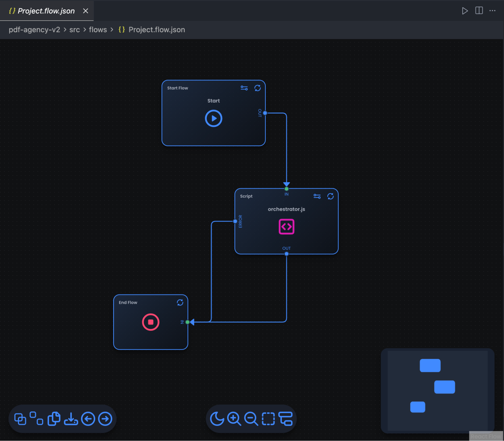Click split editor icon at top right
Screen dimensions: 504x441
point(479,11)
